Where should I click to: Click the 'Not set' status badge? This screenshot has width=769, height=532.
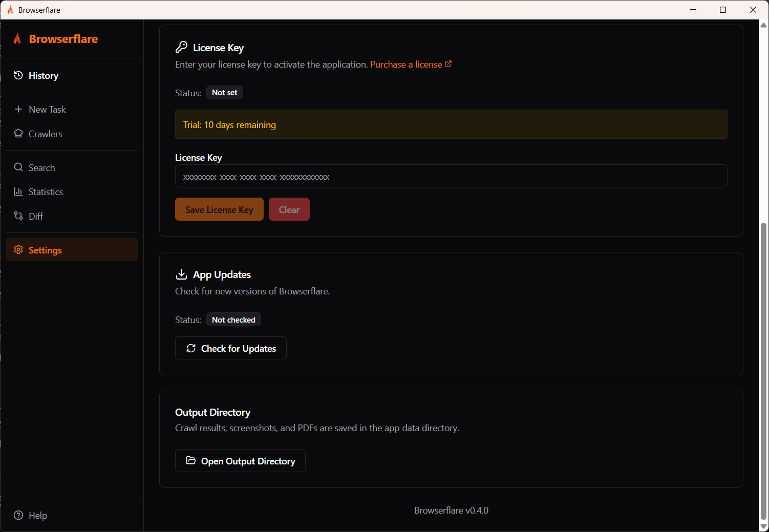coord(225,93)
